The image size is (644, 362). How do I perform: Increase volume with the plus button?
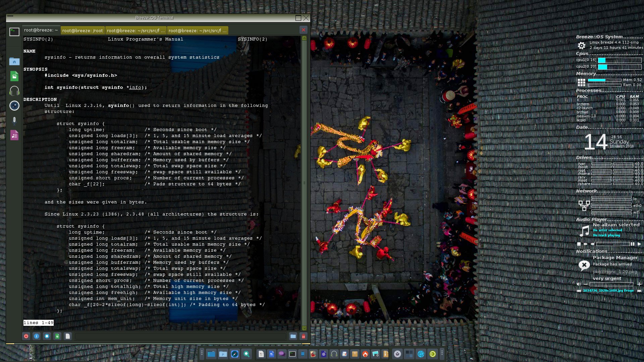point(639,284)
